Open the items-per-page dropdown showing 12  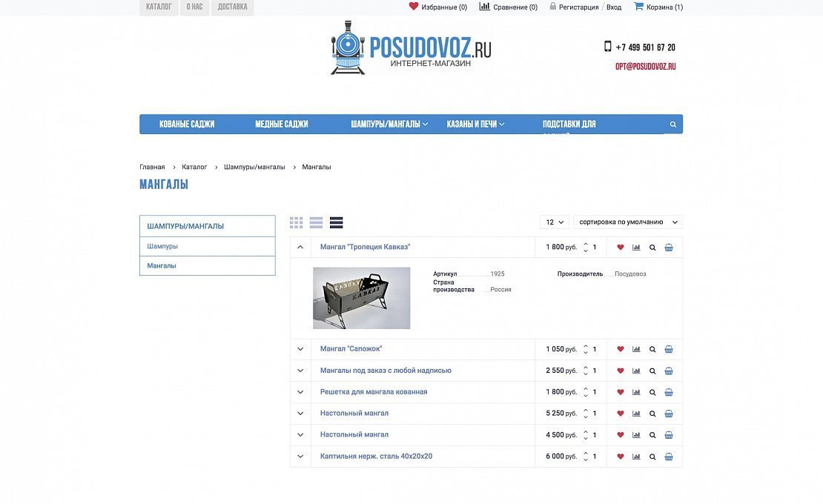click(555, 222)
